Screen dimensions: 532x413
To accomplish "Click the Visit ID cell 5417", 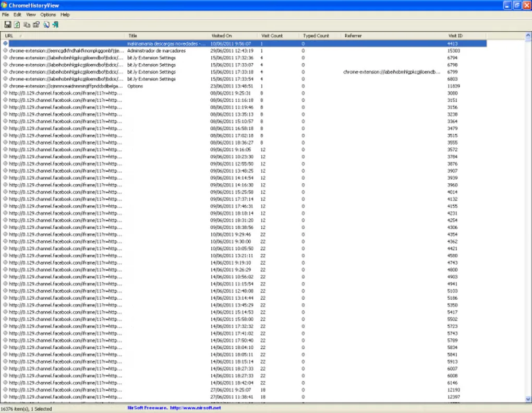I will point(452,312).
